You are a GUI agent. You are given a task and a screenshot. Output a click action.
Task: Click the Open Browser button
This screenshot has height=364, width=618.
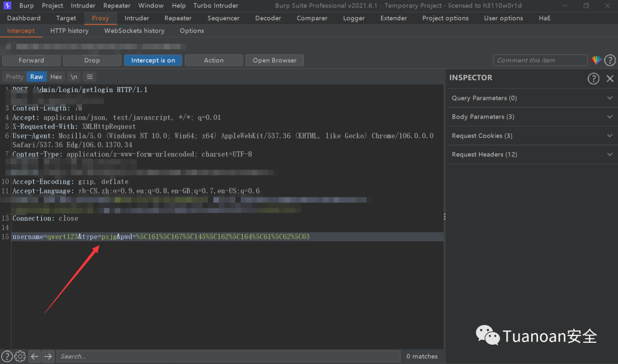274,60
